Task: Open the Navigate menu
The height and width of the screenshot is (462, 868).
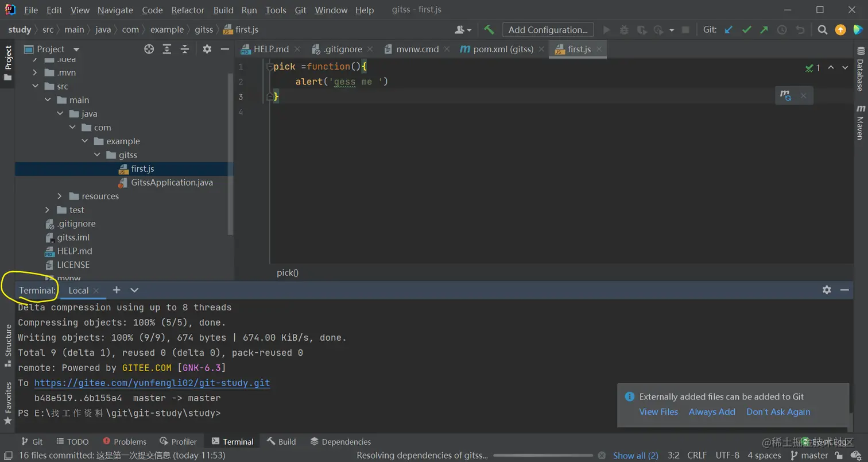Action: (115, 10)
